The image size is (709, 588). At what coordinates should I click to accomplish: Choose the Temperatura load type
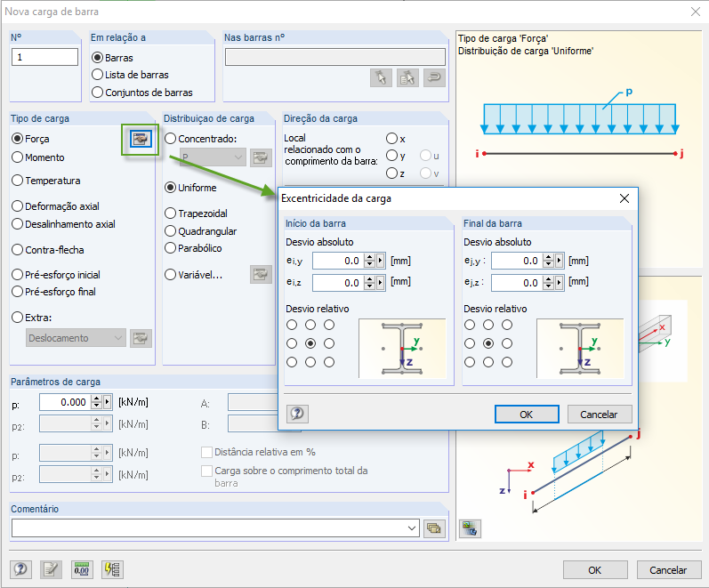point(46,181)
